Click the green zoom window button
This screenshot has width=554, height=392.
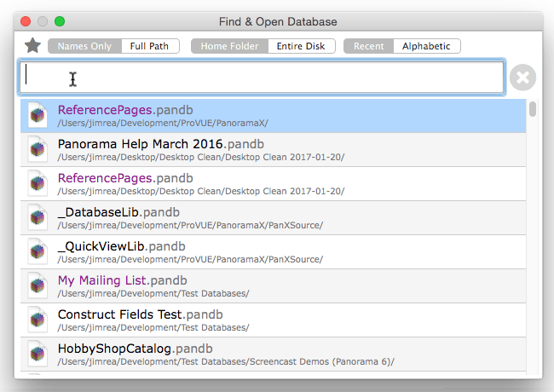[60, 21]
